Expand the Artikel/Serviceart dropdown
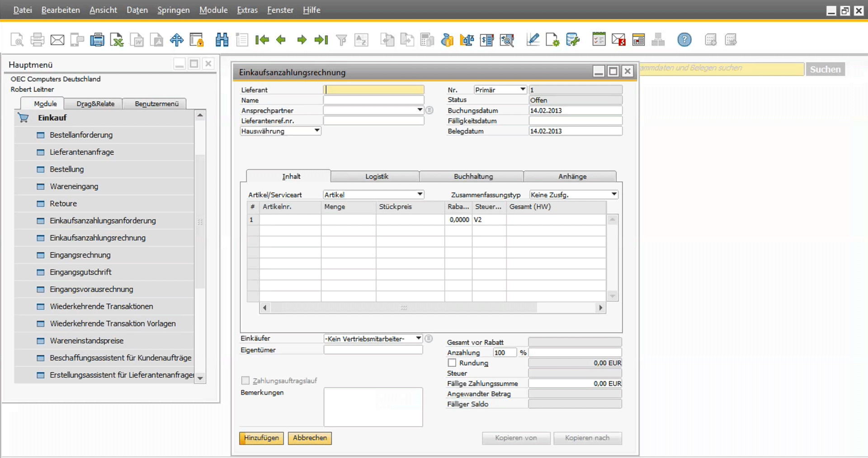Screen dimensions: 868x458 (420, 195)
